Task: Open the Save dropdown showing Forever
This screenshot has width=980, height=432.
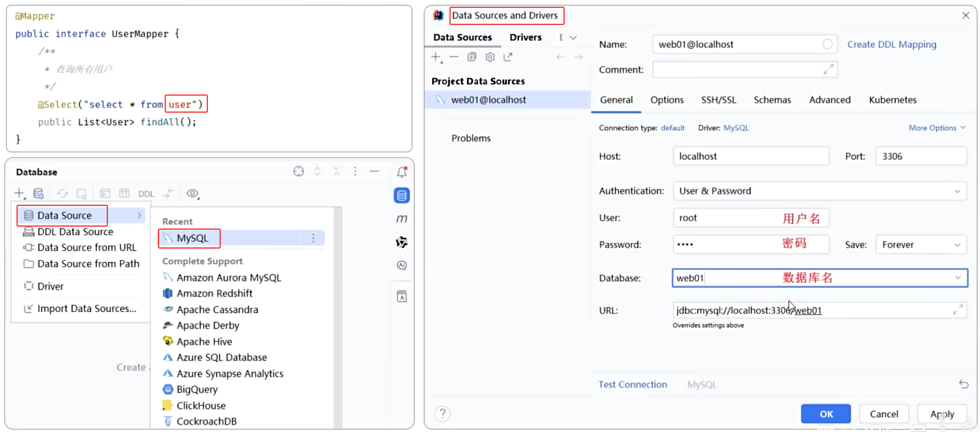Action: 957,245
